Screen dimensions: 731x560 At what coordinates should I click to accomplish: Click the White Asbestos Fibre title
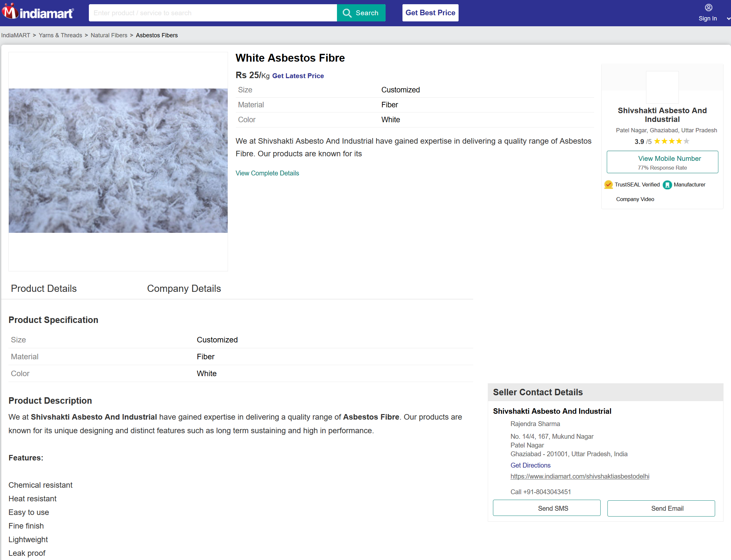point(290,58)
